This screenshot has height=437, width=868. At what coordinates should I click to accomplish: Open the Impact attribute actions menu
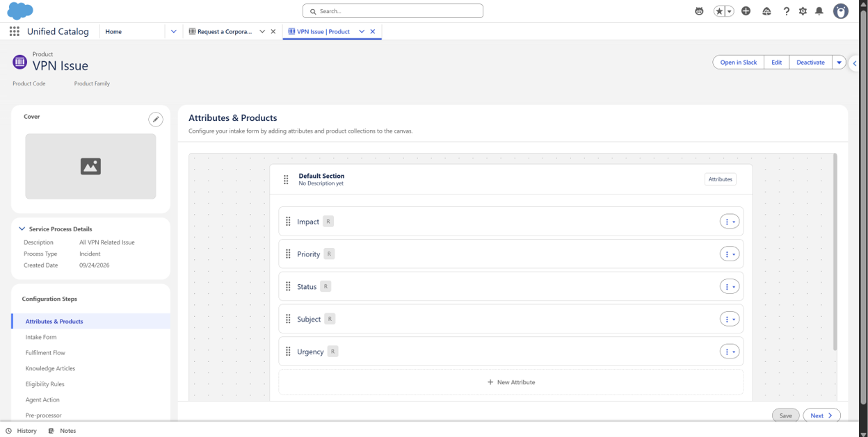(730, 222)
